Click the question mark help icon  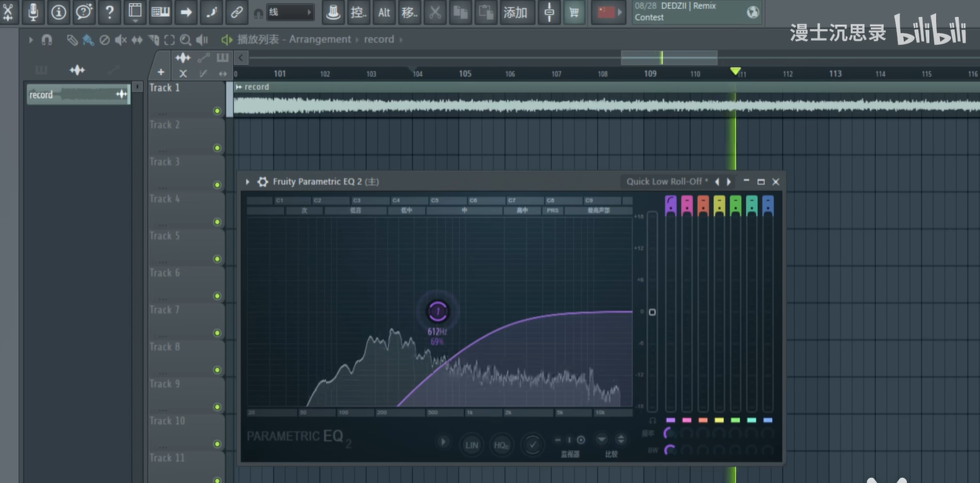(x=109, y=12)
